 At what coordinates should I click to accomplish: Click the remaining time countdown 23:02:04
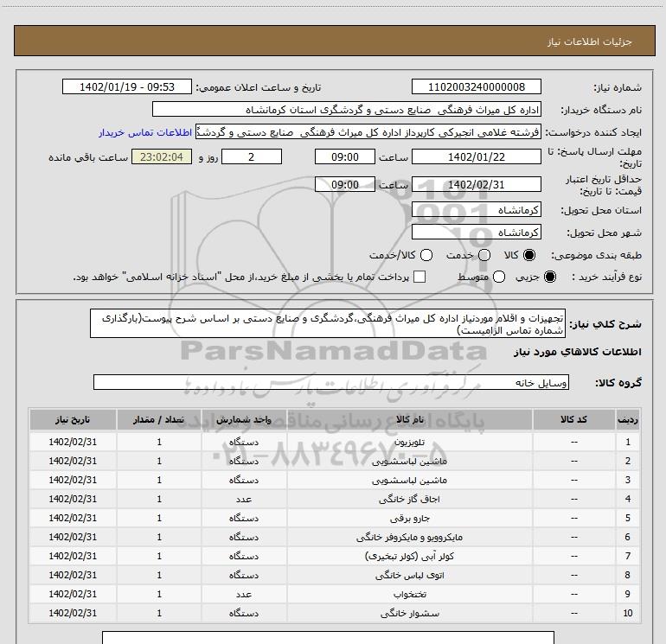(162, 156)
